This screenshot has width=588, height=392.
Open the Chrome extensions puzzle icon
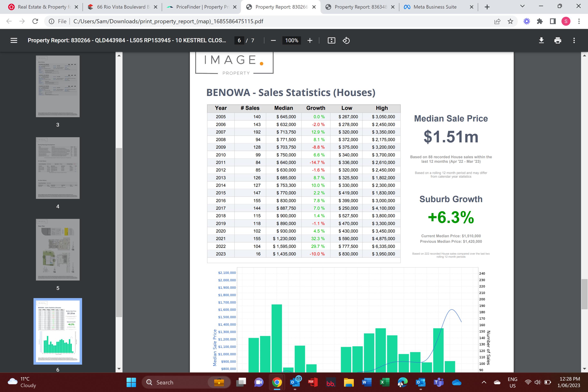pos(540,21)
